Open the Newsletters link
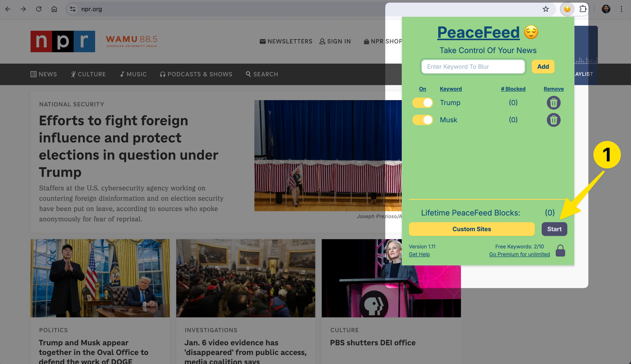Viewport: 631px width, 364px height. [286, 41]
